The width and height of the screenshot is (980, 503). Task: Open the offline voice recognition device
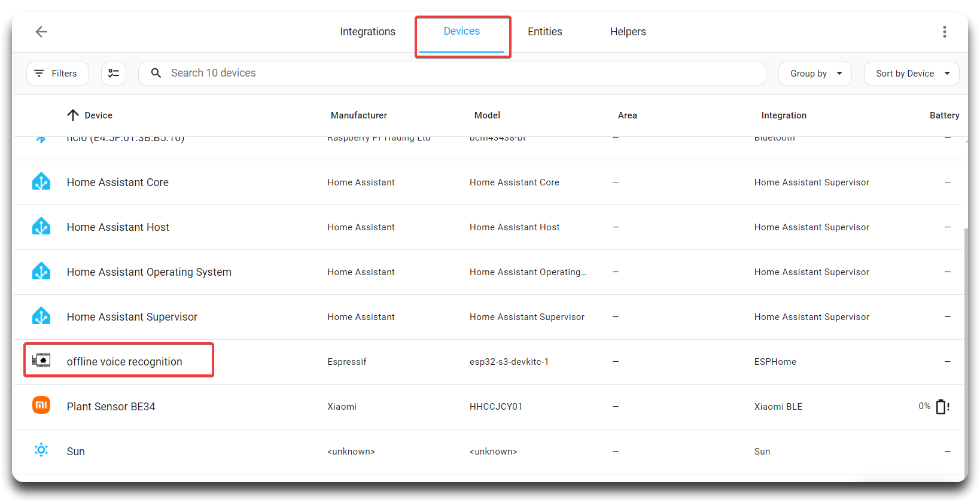pyautogui.click(x=124, y=362)
